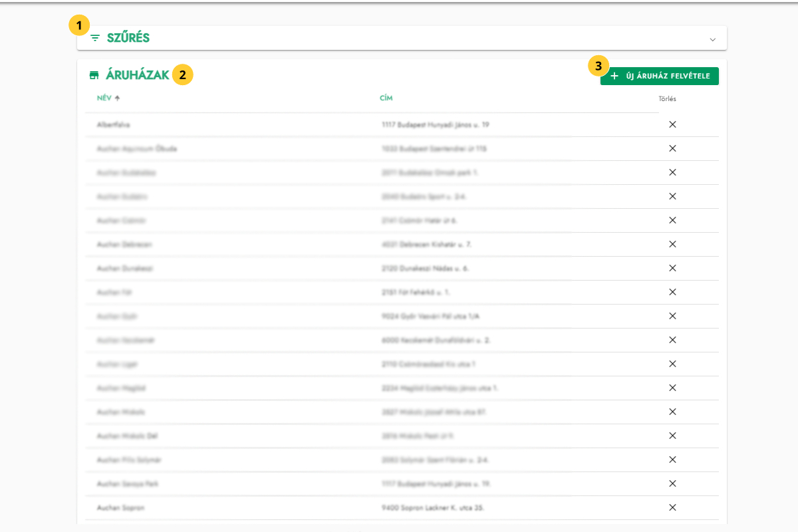This screenshot has width=798, height=532.
Task: Sort the table by the CÍM column
Action: tap(386, 98)
